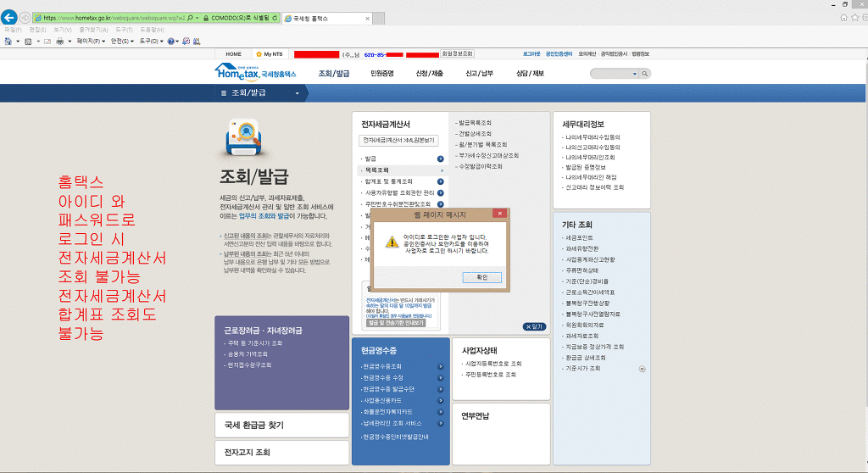Click the IE toolbar printer icon
The width and height of the screenshot is (868, 473).
coord(58,41)
